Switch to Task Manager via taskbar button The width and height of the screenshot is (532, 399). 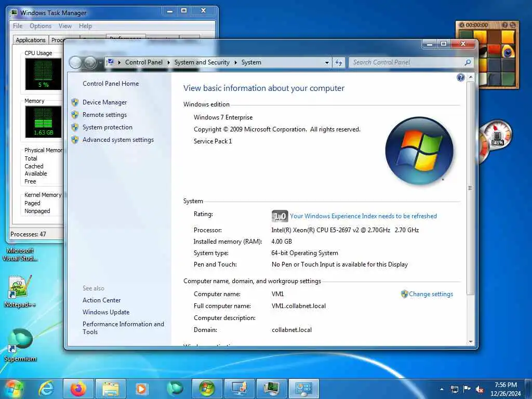271,389
